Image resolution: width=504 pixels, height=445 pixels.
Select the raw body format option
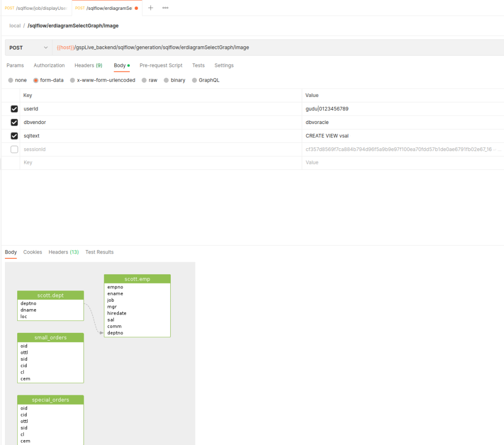coord(149,80)
